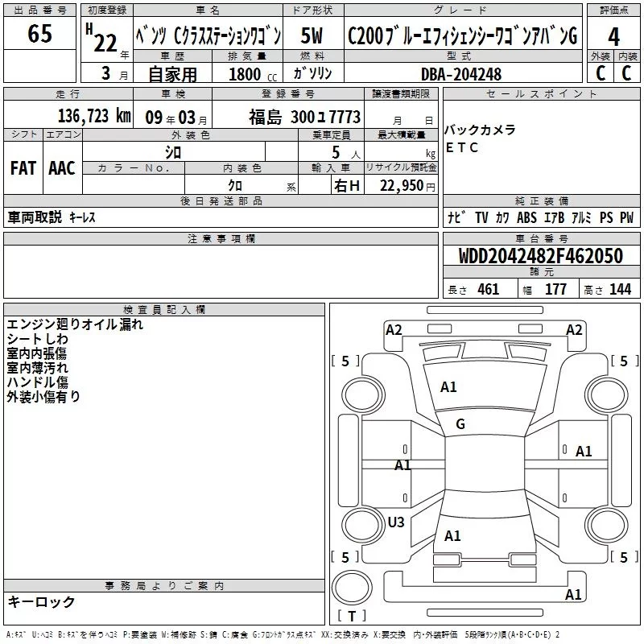Select the A1 mark on the hood
Screen dimensions: 644x644
point(448,387)
